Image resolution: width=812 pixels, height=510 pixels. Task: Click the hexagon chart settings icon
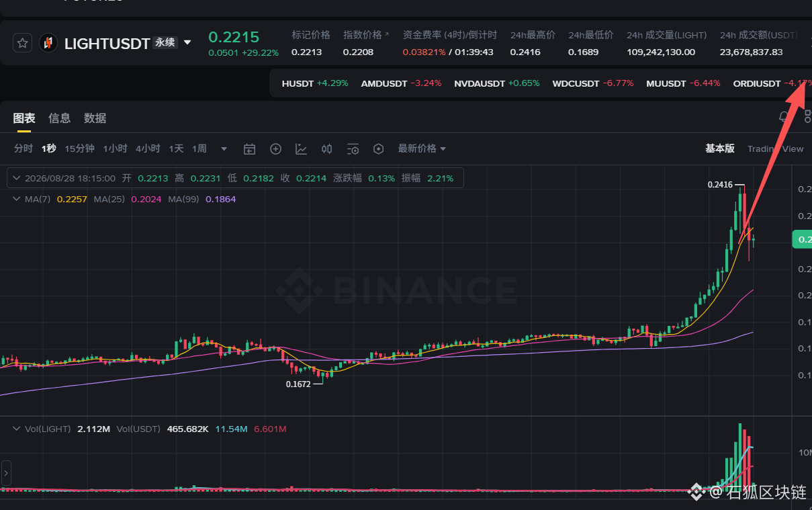378,149
